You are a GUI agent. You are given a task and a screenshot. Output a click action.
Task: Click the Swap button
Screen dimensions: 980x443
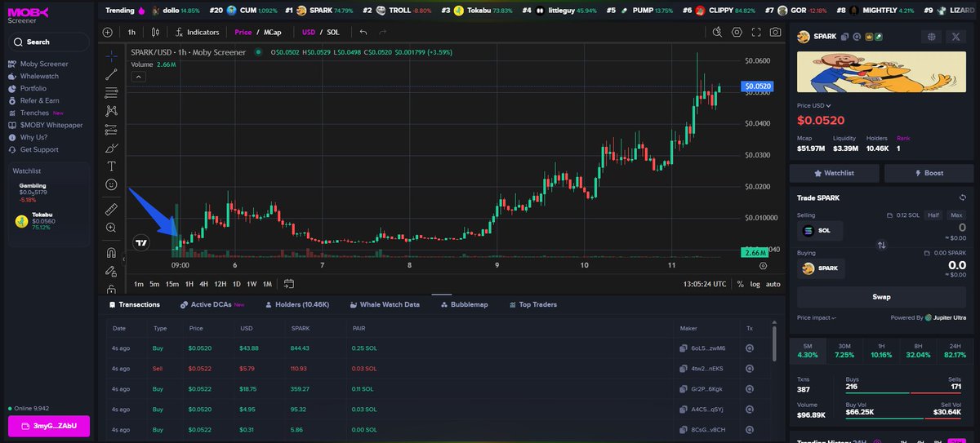[x=881, y=297]
